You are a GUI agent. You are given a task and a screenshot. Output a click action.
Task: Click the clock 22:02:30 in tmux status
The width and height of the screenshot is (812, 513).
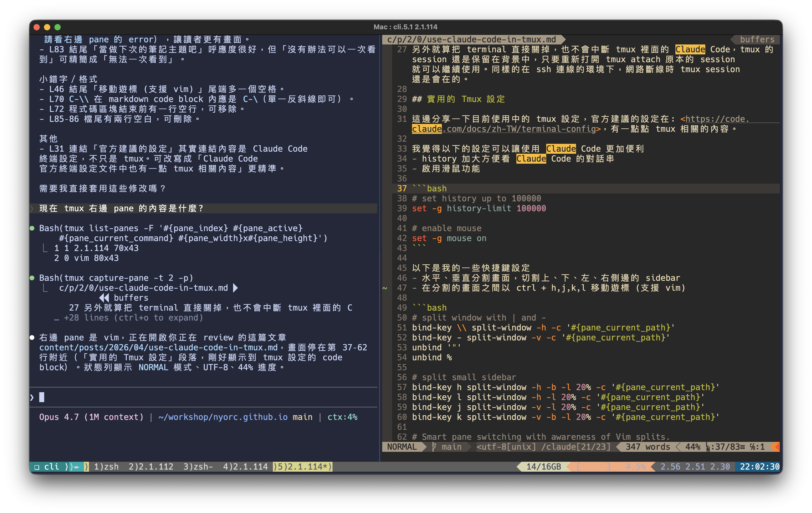[x=759, y=466]
